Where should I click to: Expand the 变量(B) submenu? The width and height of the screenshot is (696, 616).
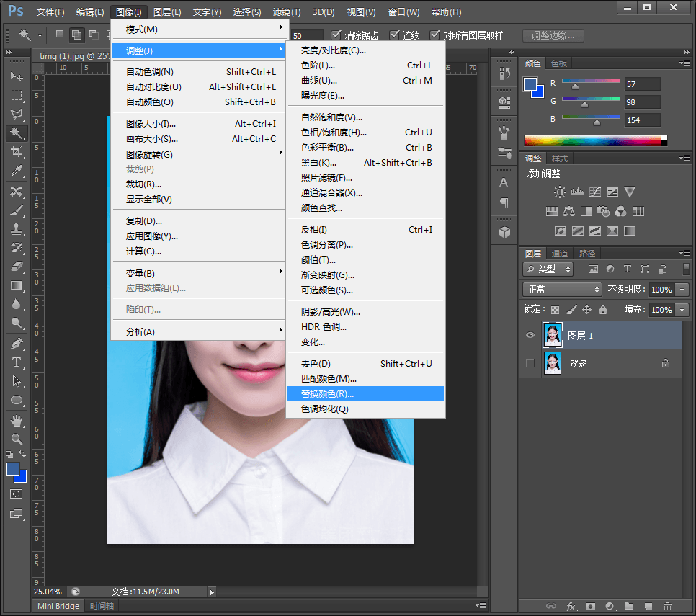click(198, 273)
